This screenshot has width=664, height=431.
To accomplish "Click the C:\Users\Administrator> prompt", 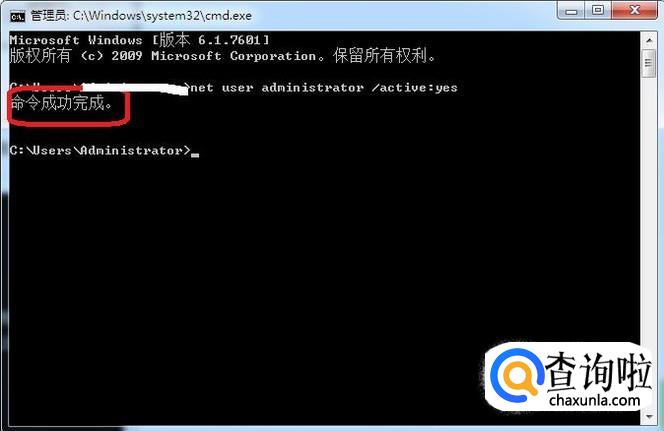I will 100,150.
